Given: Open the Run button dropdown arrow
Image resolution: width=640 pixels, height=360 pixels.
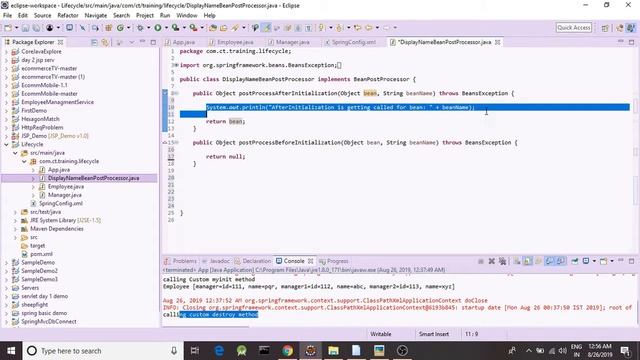Looking at the screenshot, I should [x=166, y=28].
